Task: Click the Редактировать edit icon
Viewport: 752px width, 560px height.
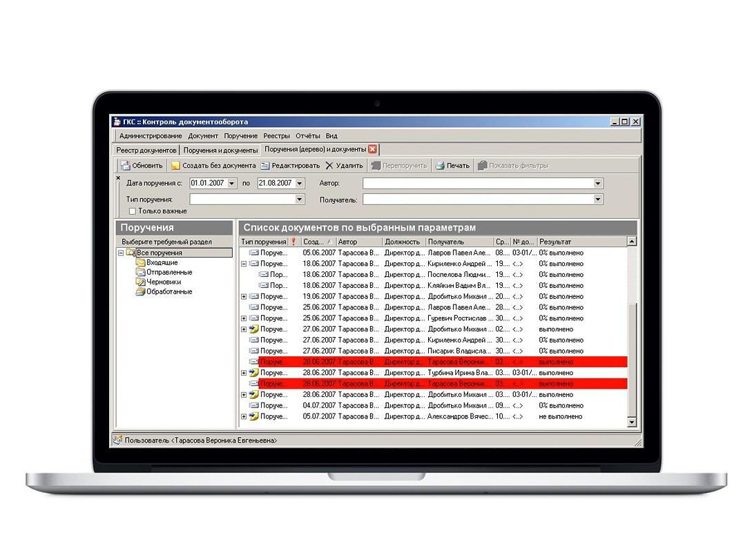Action: [265, 166]
